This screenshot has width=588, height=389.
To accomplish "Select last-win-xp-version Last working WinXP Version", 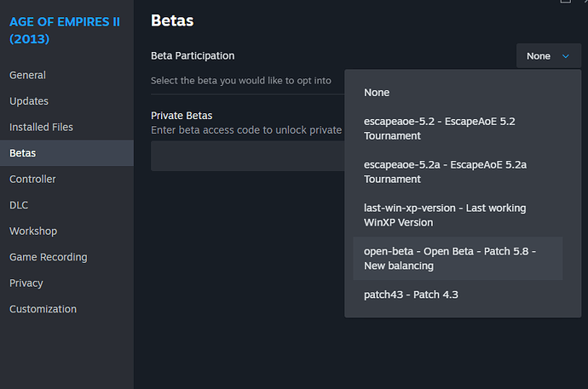I will pos(458,215).
